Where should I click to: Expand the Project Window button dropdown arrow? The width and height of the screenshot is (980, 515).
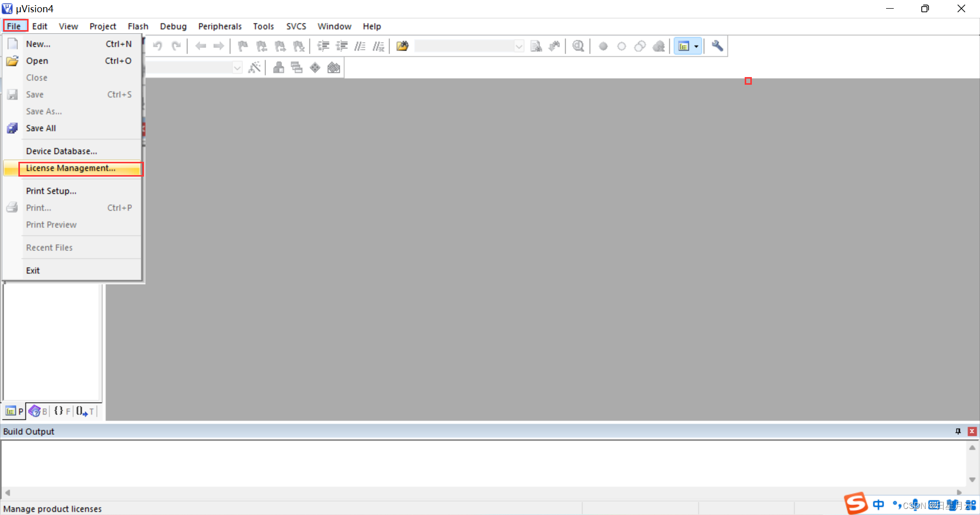pyautogui.click(x=697, y=46)
